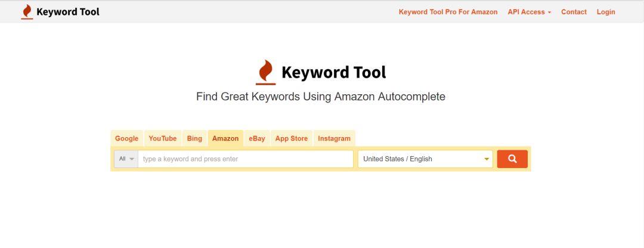
Task: Select the Amazon tab
Action: 225,138
